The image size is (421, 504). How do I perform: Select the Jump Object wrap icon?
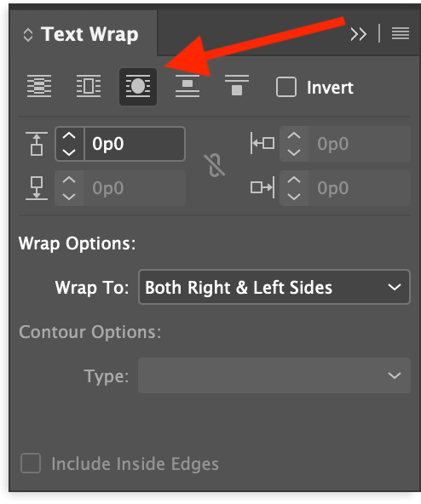(187, 86)
